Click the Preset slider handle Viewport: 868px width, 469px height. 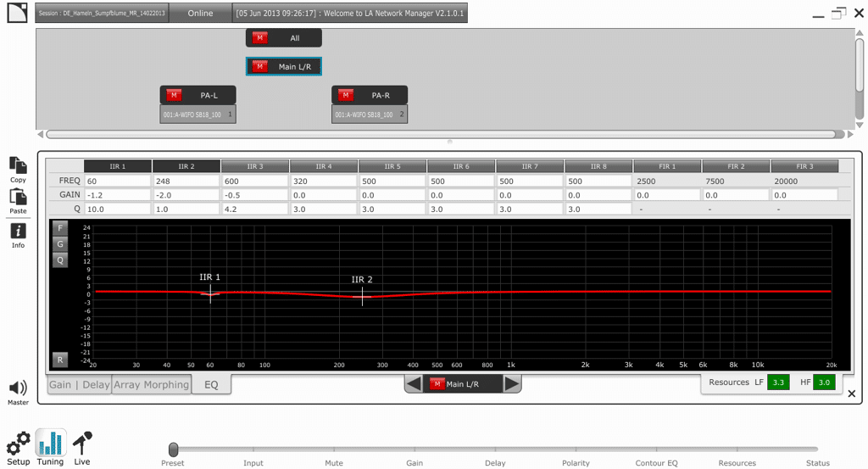(173, 449)
